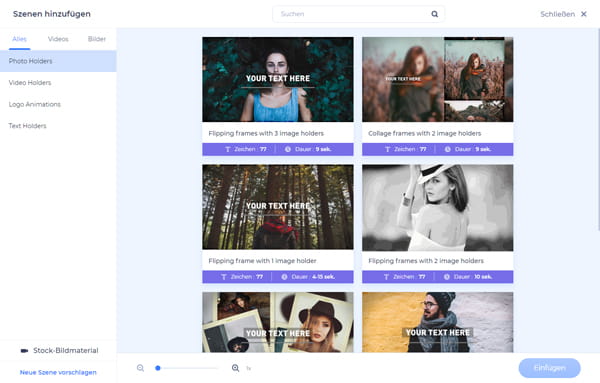Click the Dauer clock icon under Flipping frame with 1 image holder
Viewport: 600px width, 383px height.
[284, 277]
